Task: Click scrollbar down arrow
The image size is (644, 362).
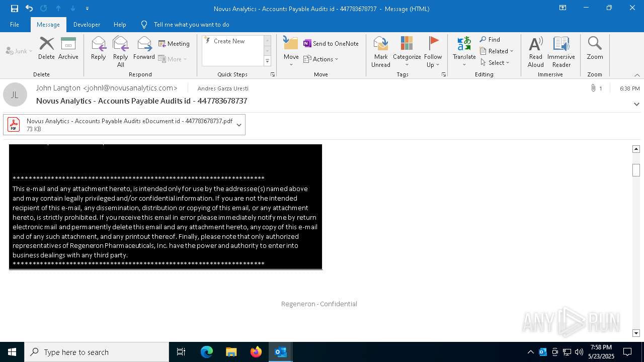Action: pos(636,333)
